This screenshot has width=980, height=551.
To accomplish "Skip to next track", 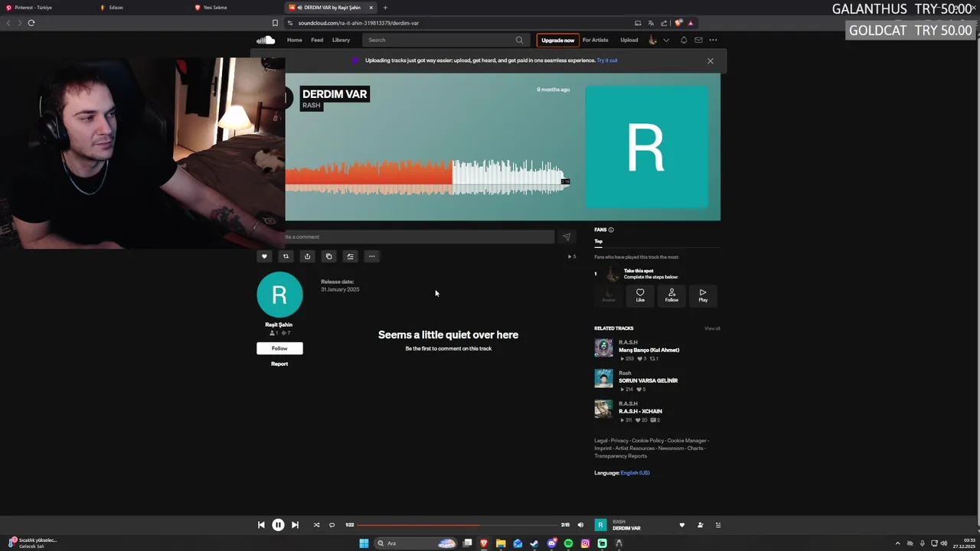I will tap(295, 525).
